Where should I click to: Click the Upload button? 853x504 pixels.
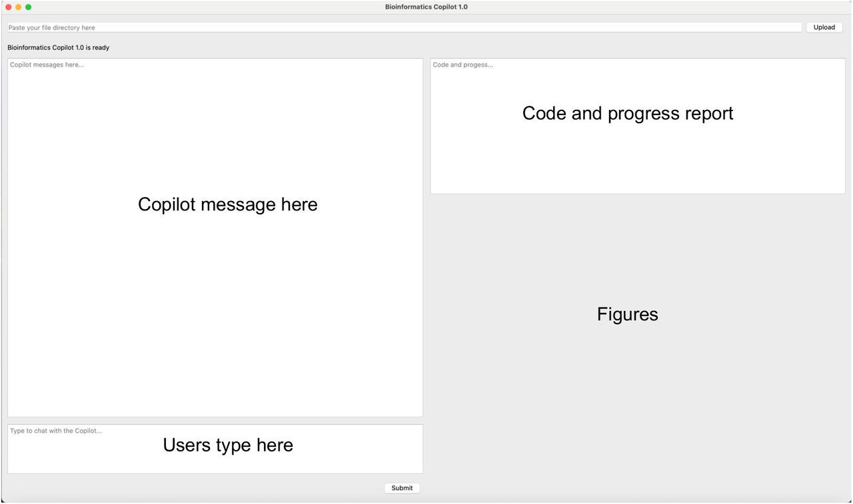point(824,27)
